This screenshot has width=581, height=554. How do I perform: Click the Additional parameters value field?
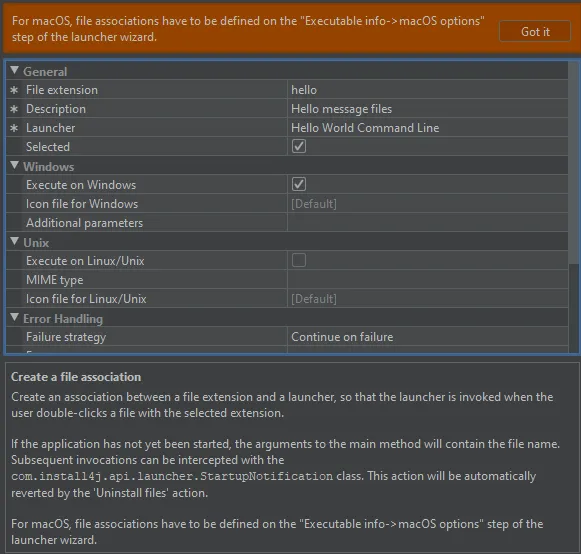(x=428, y=222)
